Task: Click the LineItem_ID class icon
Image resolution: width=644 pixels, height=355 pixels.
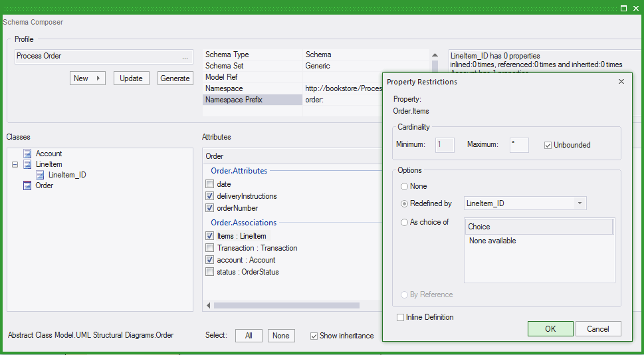Action: pos(40,175)
